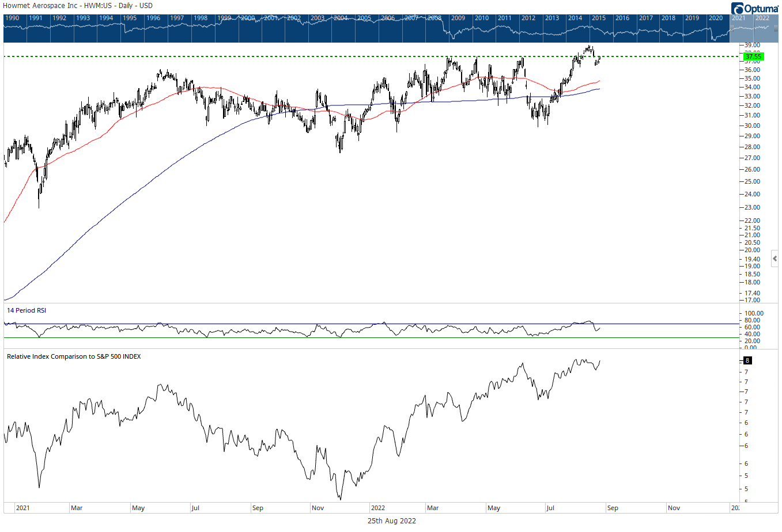Screen dimensions: 782x532
Task: Jump to 1992 in the overview timeline
Action: [x=59, y=18]
